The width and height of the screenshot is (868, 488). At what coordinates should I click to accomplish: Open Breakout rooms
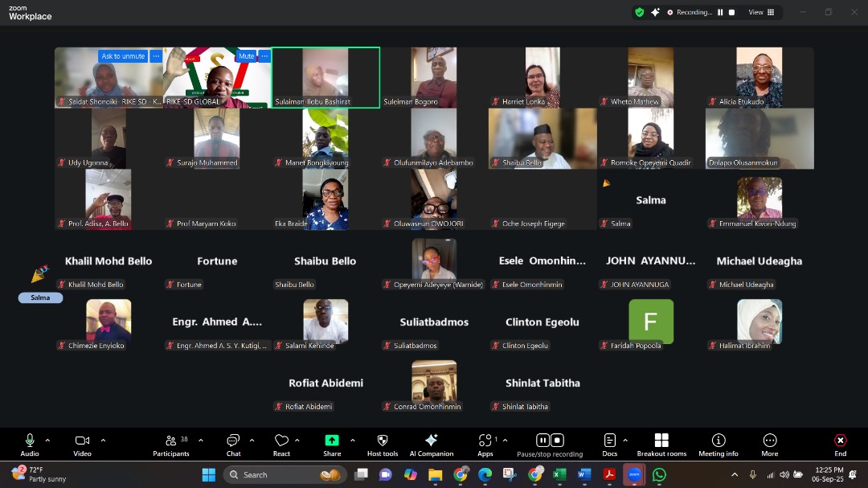coord(661,445)
